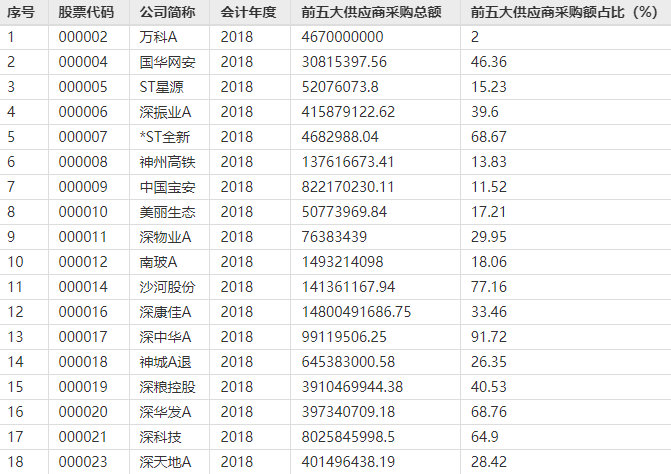Select purchase total 14800491686.75
Image resolution: width=671 pixels, height=474 pixels.
pyautogui.click(x=356, y=312)
